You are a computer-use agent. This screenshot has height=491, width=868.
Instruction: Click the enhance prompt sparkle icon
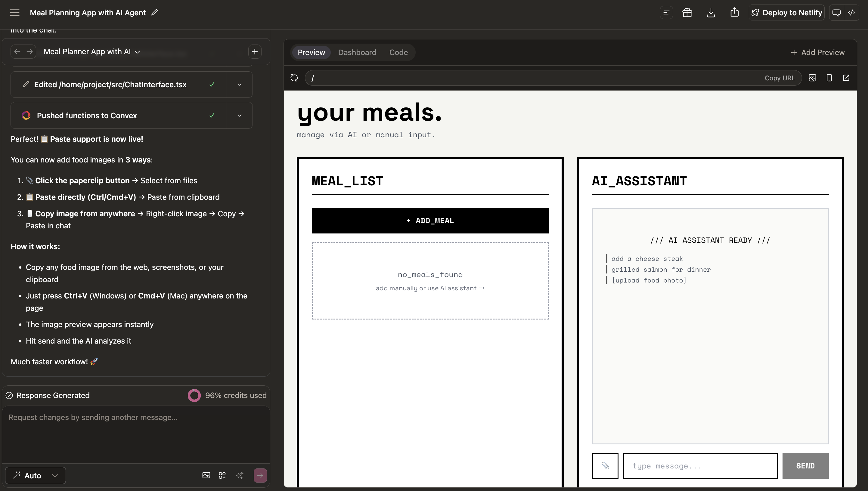(240, 475)
